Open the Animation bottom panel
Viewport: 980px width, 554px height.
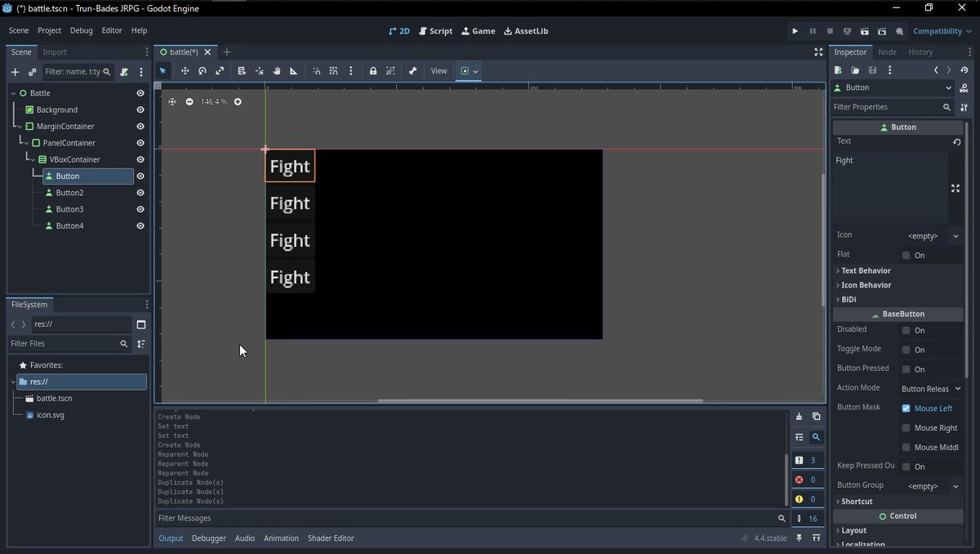point(281,538)
